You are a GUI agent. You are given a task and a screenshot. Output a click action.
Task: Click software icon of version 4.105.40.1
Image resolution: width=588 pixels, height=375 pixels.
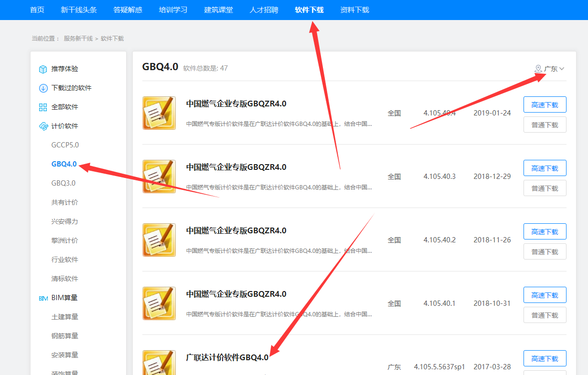159,303
